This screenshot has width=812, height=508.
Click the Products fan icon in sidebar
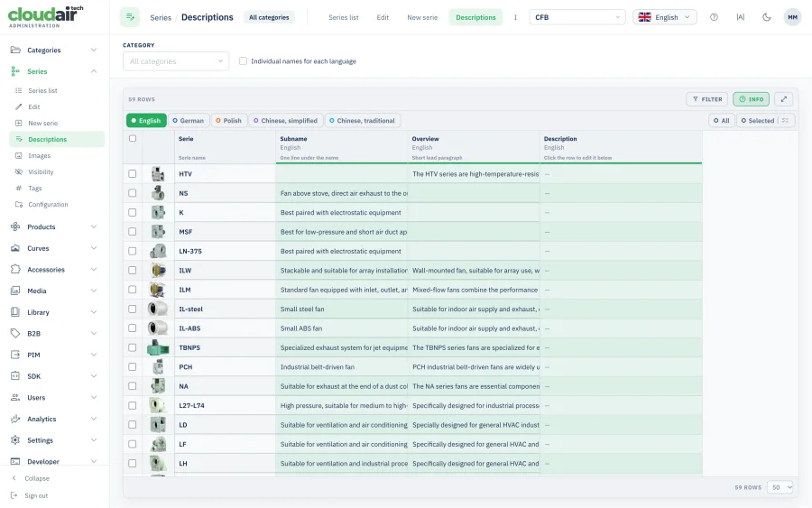point(15,226)
